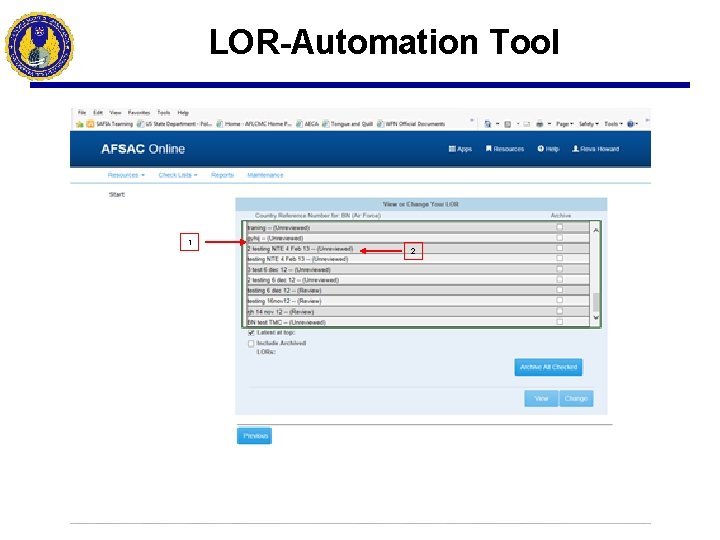720x540 pixels.
Task: Check Archive box for 'training' row
Action: pyautogui.click(x=559, y=227)
